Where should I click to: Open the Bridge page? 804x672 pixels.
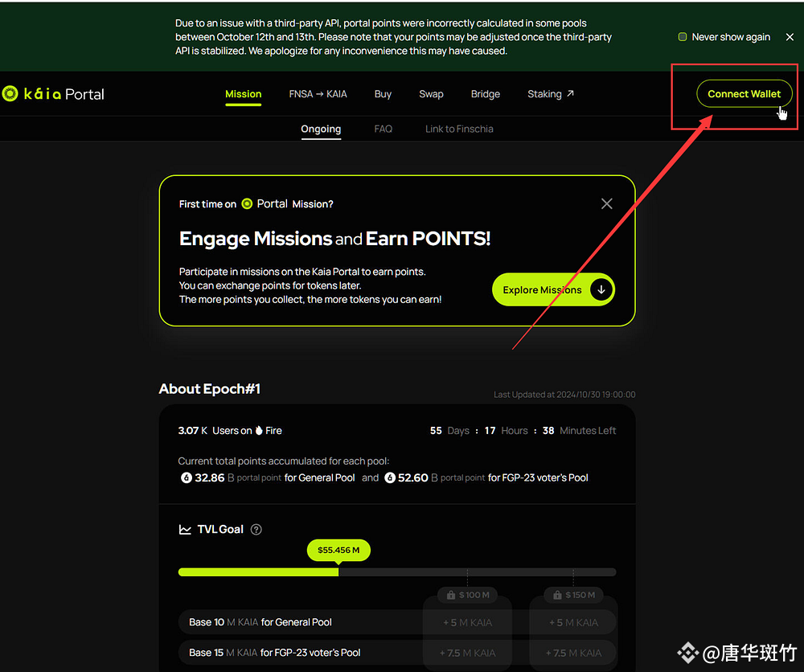pyautogui.click(x=485, y=94)
